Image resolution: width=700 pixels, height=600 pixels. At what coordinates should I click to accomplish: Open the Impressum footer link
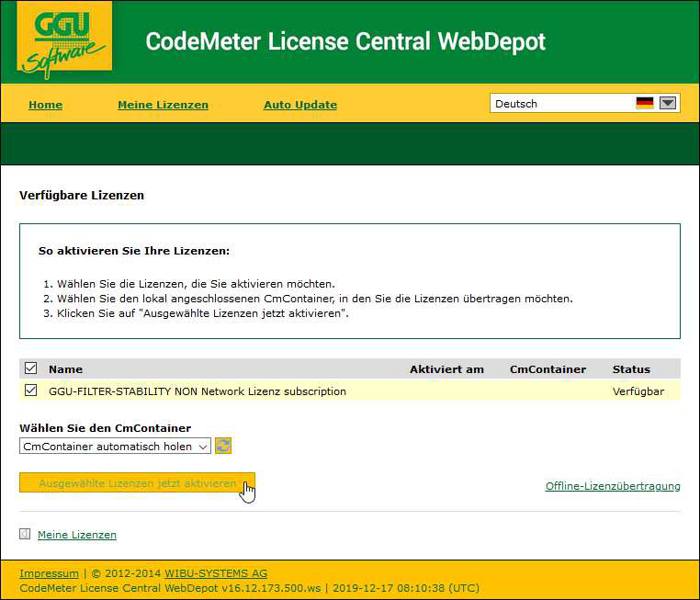[49, 573]
